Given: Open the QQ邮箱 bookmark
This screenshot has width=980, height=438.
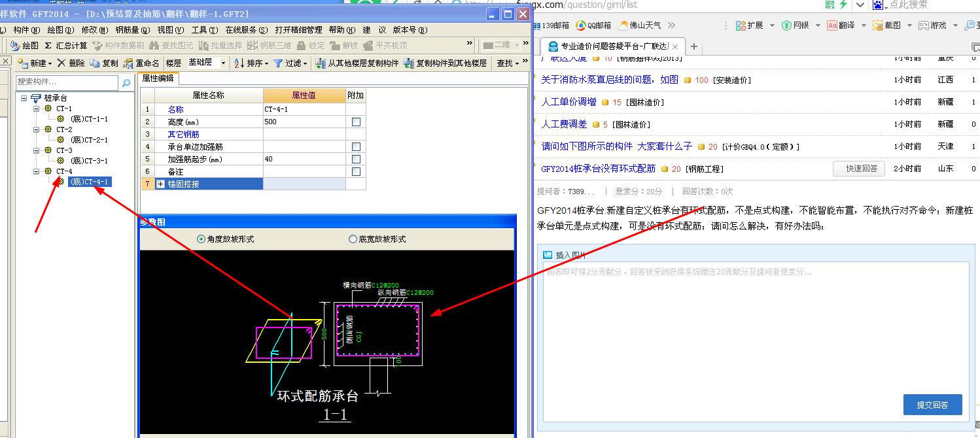Looking at the screenshot, I should [x=593, y=25].
